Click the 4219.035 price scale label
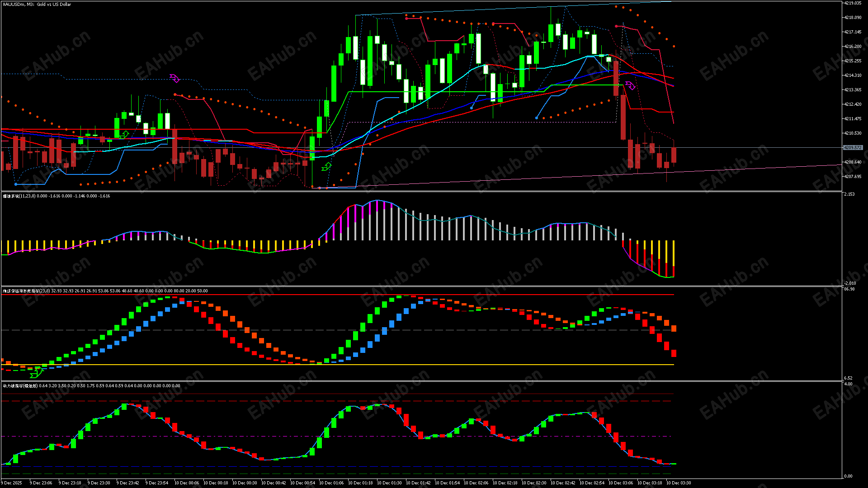868x488 pixels. coord(853,3)
